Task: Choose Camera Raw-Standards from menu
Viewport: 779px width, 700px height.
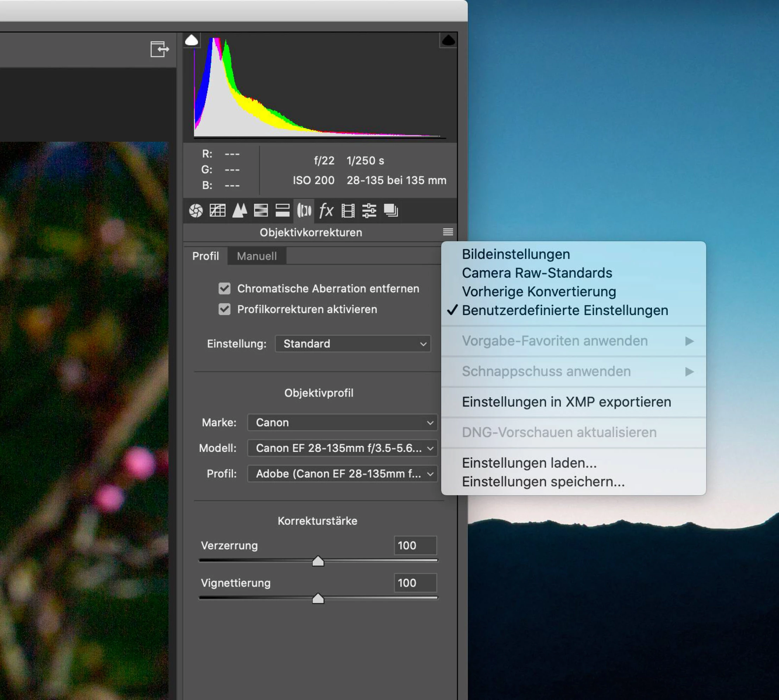Action: coord(537,273)
